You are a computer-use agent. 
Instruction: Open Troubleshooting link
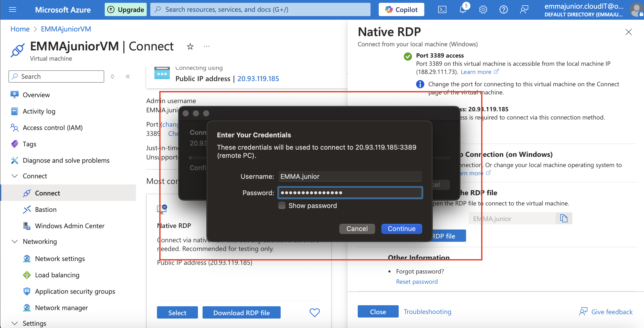(427, 312)
